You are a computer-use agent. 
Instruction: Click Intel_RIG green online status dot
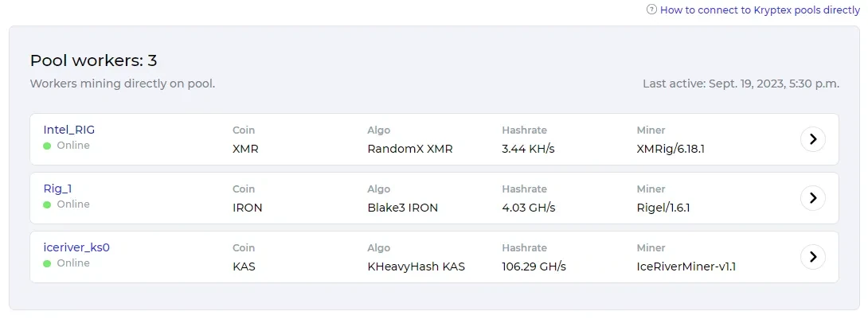[47, 146]
